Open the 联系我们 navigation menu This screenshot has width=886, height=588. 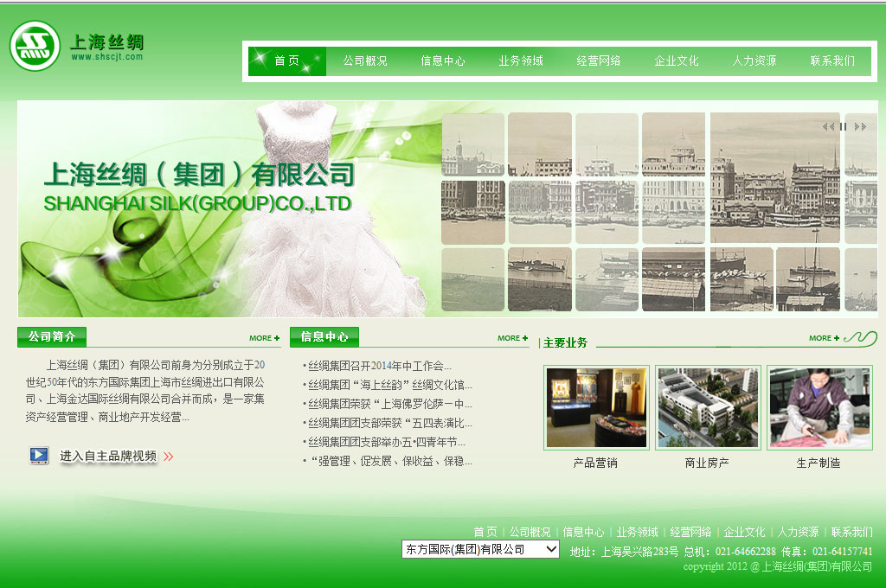[833, 61]
